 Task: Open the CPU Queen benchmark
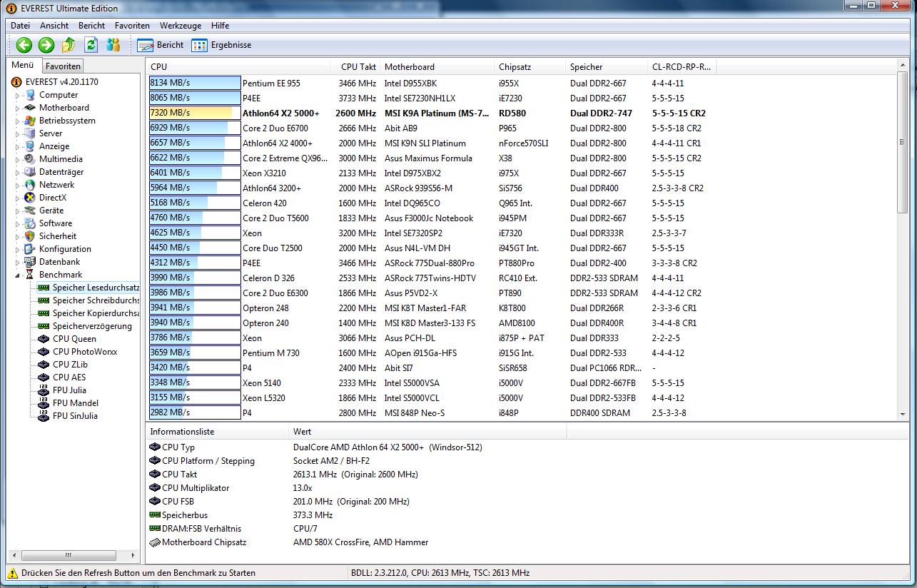click(74, 339)
